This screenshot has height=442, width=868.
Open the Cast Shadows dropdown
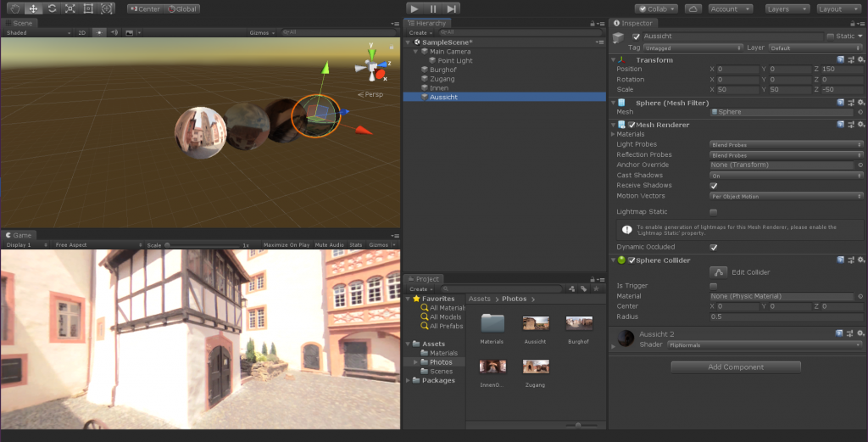[x=785, y=176]
